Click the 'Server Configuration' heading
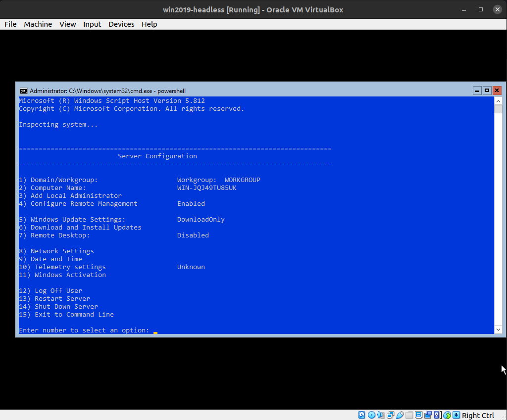507x420 pixels. click(x=157, y=156)
